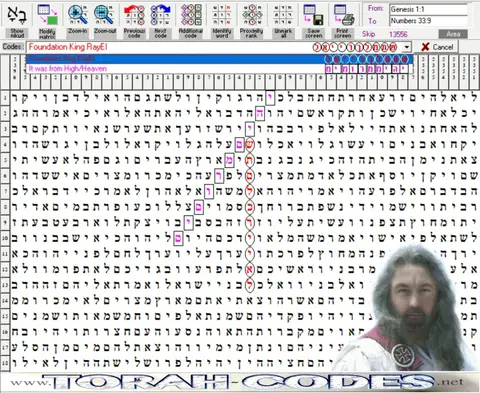
Task: Cancel the code selection
Action: [437, 47]
